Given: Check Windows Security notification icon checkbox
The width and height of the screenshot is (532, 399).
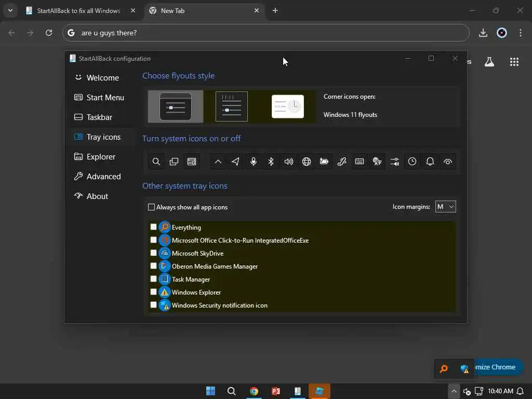Looking at the screenshot, I should [153, 304].
